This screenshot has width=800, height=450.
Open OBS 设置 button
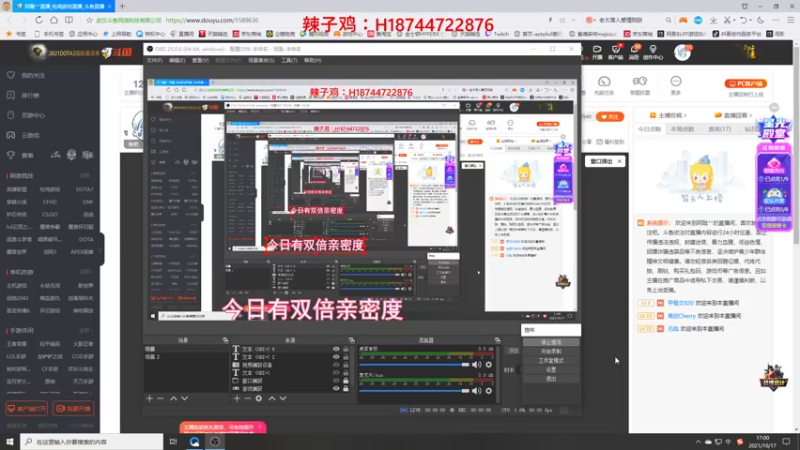coord(551,370)
